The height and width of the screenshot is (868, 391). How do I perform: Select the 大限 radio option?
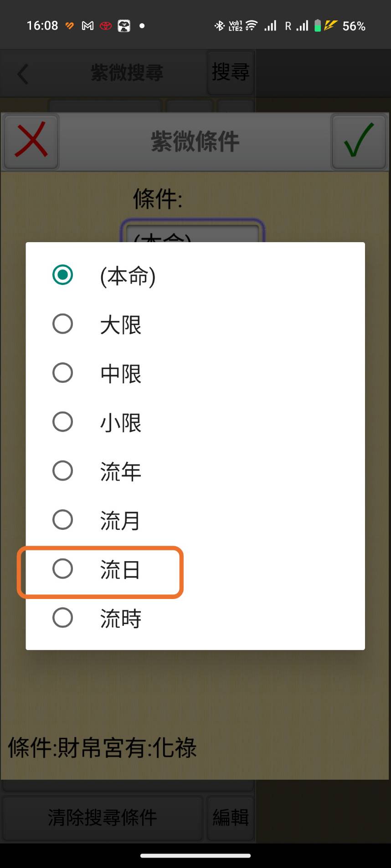pyautogui.click(x=63, y=324)
